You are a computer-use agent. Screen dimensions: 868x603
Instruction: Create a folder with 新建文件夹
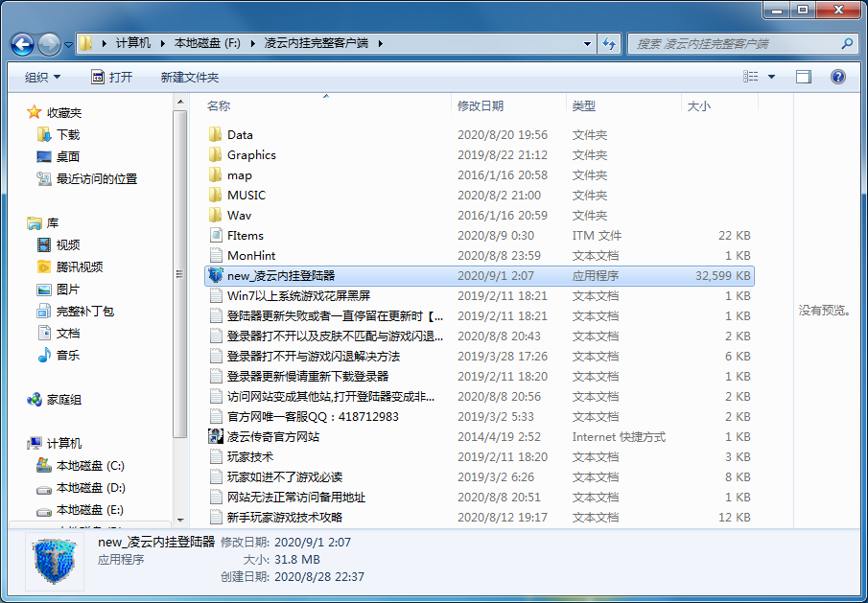190,77
